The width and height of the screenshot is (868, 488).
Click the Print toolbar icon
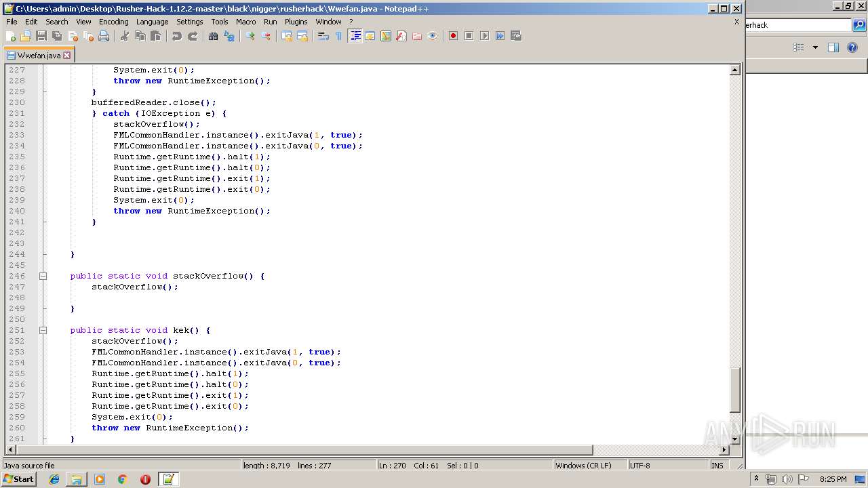[x=104, y=36]
